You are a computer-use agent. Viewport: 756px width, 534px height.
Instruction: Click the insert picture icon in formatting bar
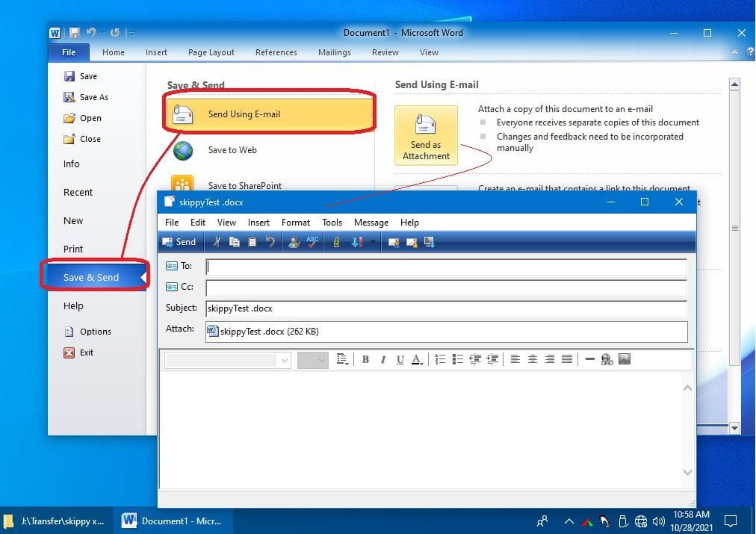click(625, 359)
